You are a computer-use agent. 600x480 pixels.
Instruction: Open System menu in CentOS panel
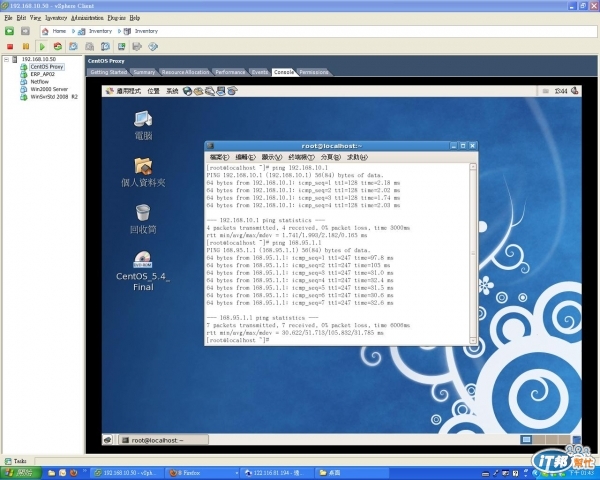[x=172, y=91]
